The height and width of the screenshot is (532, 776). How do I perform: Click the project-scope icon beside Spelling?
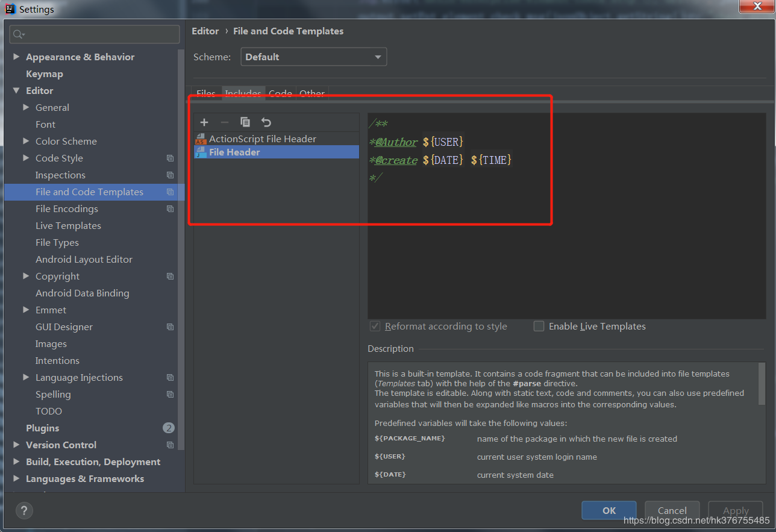coord(171,395)
